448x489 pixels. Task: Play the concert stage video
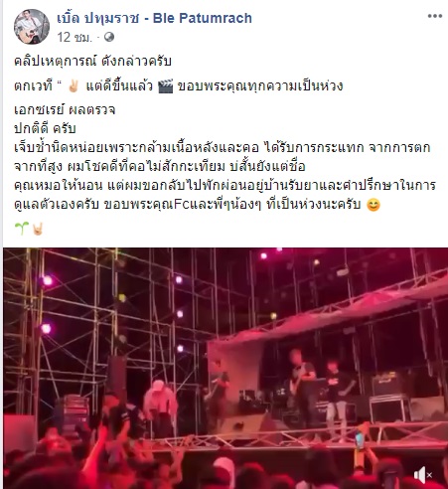tap(225, 369)
